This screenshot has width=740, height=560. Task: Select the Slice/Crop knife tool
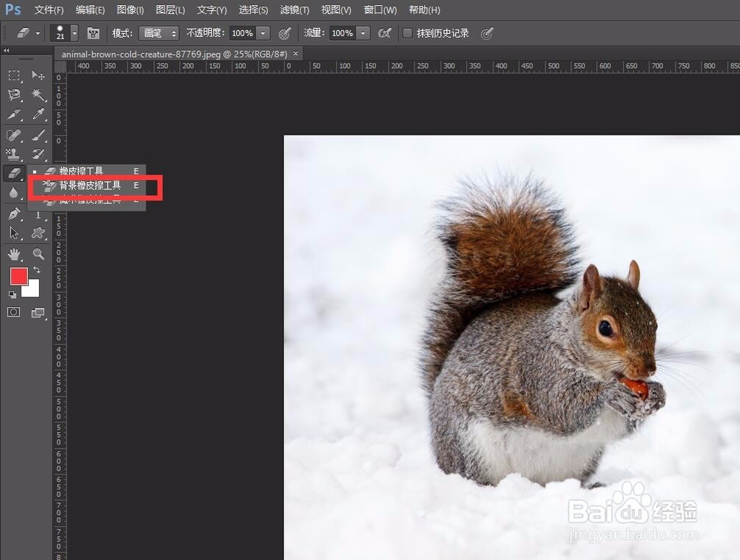tap(14, 115)
